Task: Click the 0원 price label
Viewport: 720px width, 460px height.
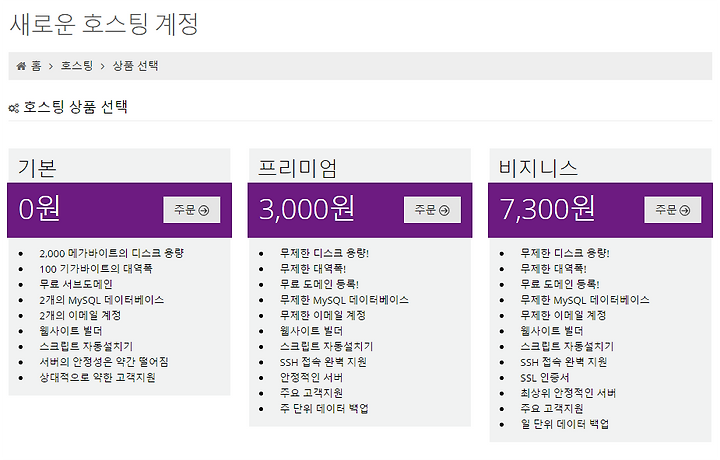Action: click(39, 209)
